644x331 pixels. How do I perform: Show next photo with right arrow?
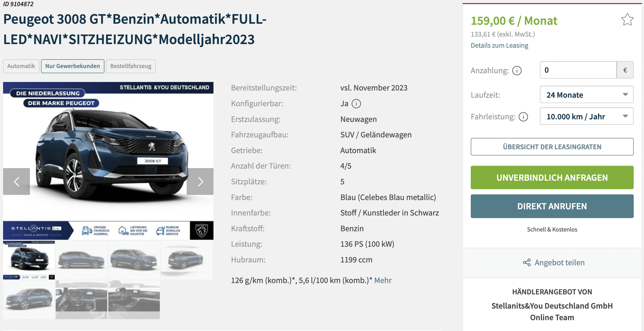(200, 181)
